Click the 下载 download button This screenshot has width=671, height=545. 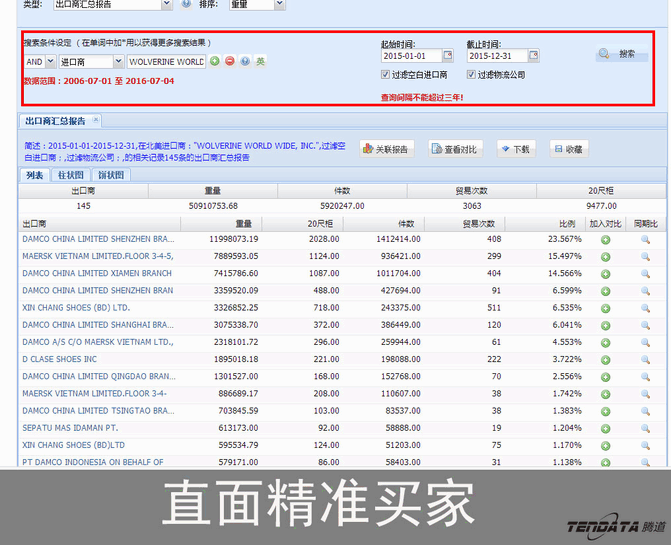tap(515, 149)
